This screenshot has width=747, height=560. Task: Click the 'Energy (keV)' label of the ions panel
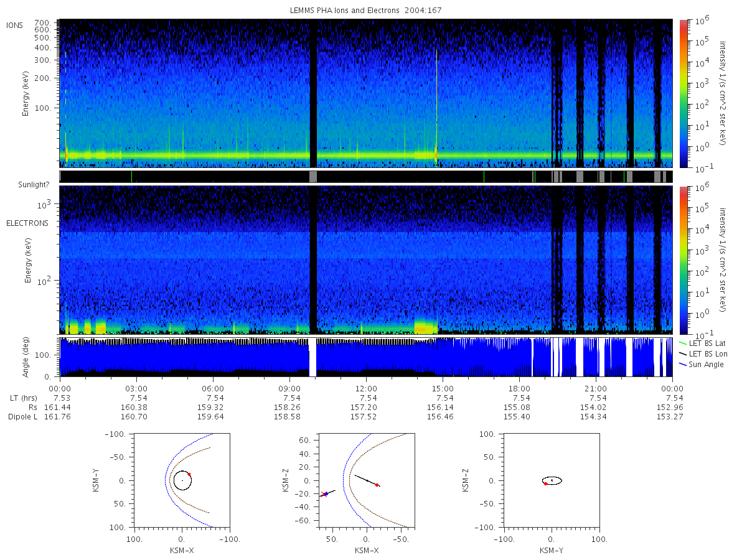[26, 93]
